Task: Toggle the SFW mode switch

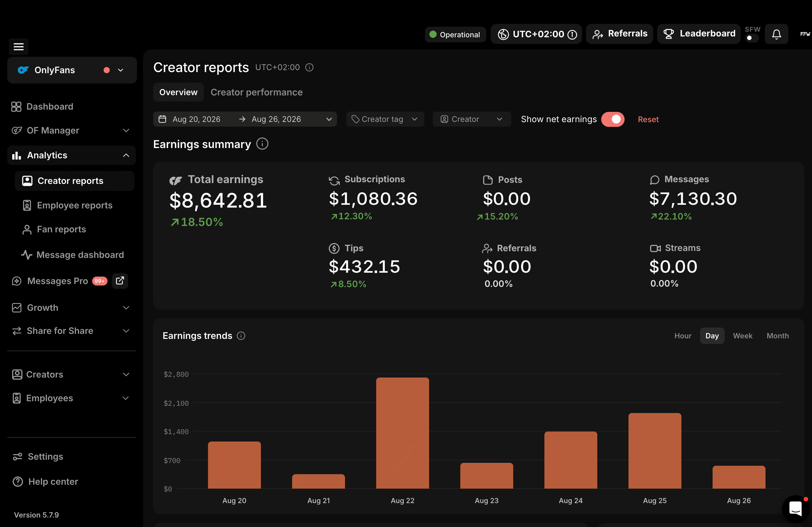Action: pos(752,38)
